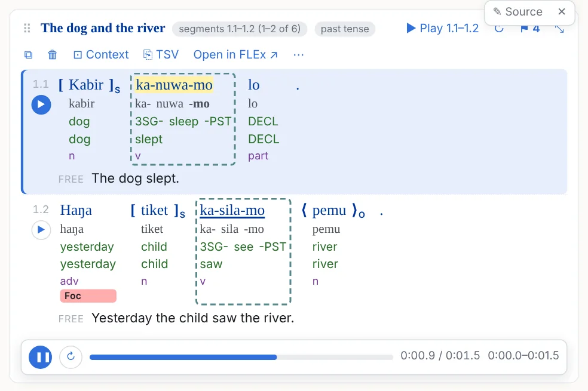Click the gloss 3SG- sleep -PST
Viewport: 588px width, 391px height.
(x=183, y=121)
